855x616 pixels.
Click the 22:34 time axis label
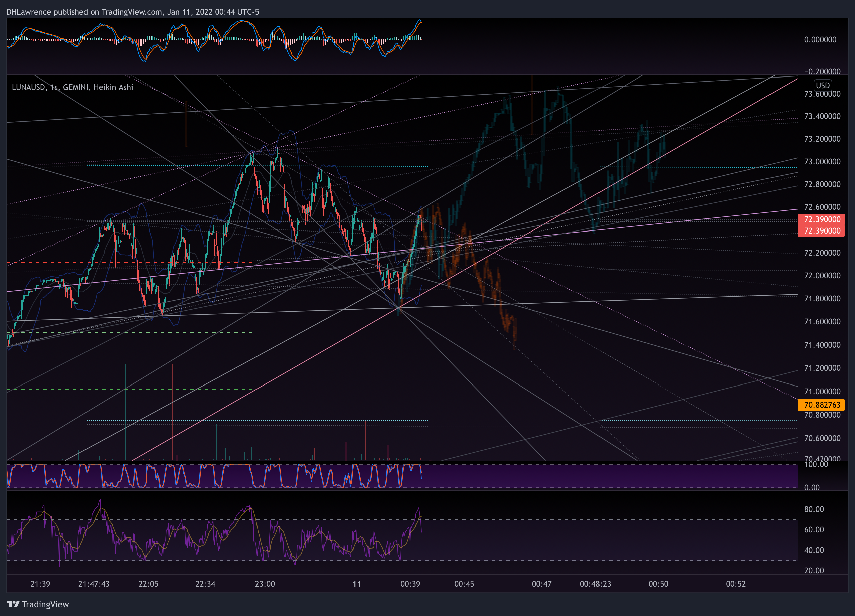(x=205, y=584)
